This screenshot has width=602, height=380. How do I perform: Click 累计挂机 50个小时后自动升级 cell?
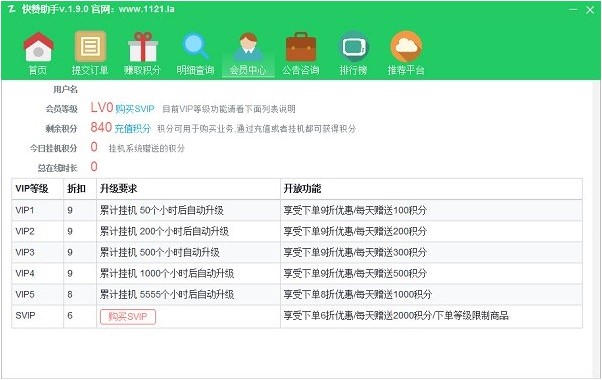point(189,210)
